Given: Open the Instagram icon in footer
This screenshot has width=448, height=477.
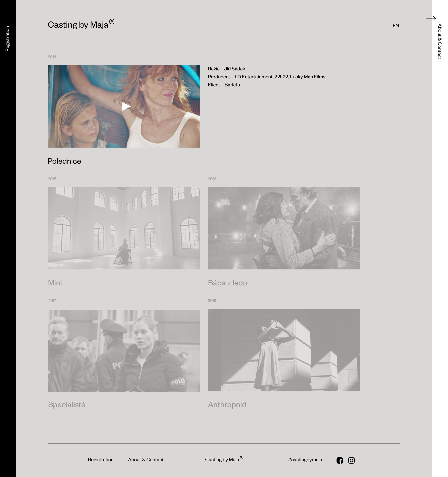Looking at the screenshot, I should (351, 460).
